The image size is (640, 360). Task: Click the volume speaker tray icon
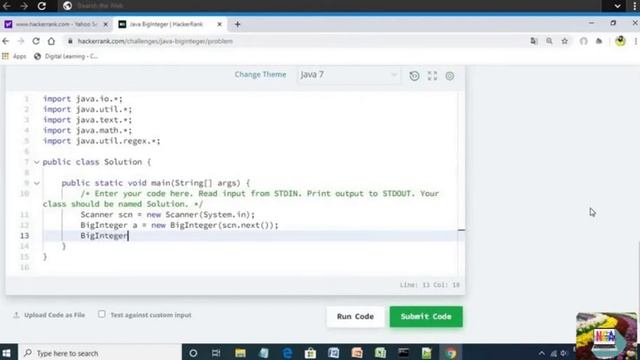[x=564, y=353]
